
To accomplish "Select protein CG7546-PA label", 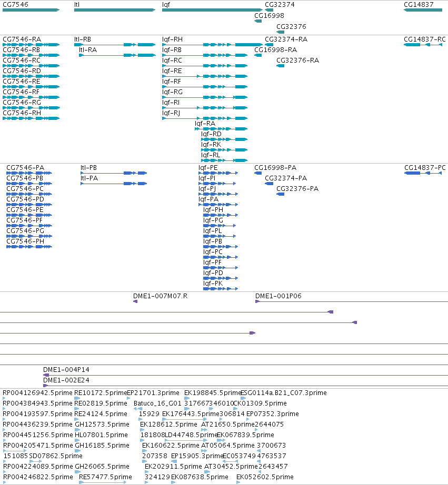I will point(25,168).
